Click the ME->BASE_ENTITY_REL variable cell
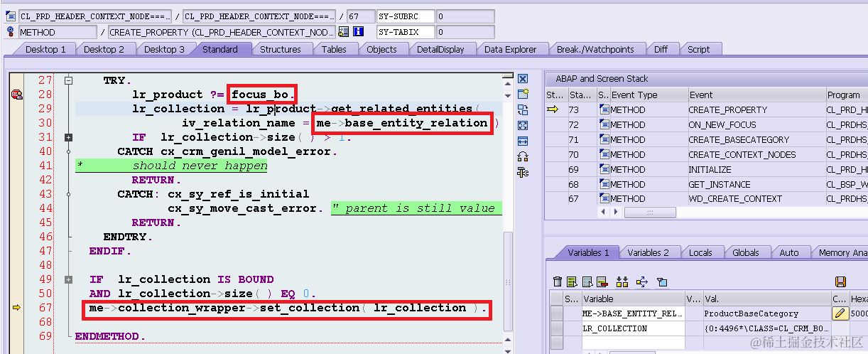Image resolution: width=868 pixels, height=354 pixels. [x=632, y=313]
